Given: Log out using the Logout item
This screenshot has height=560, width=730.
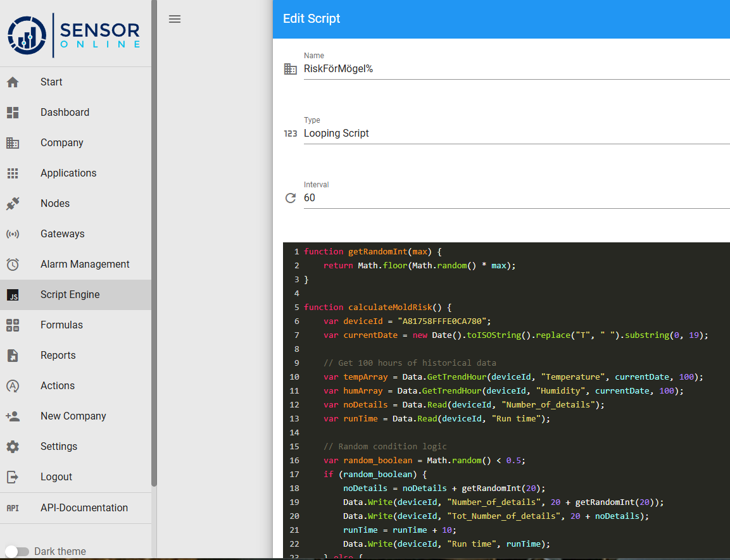Looking at the screenshot, I should click(x=56, y=477).
